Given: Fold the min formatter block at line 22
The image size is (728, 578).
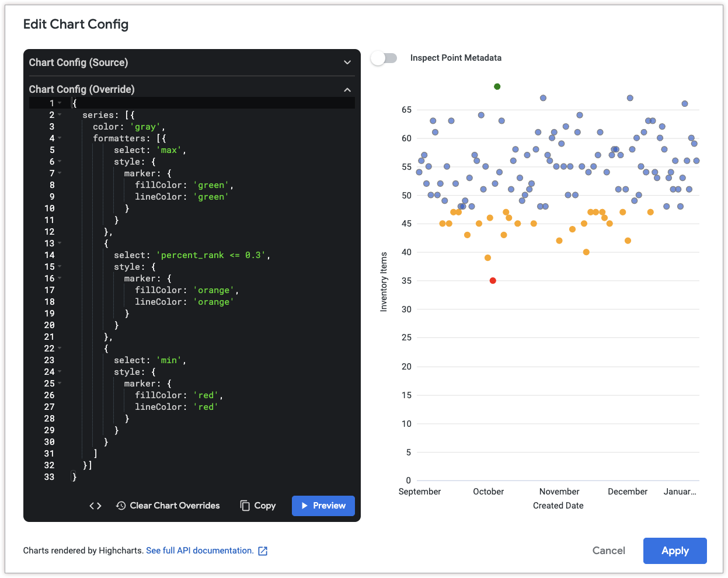Looking at the screenshot, I should tap(60, 349).
